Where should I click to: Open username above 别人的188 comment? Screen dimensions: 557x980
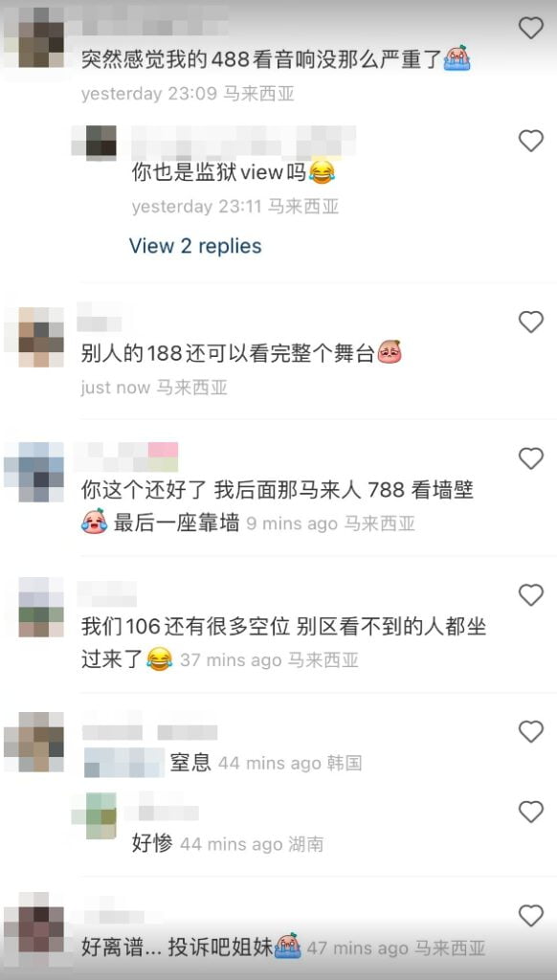(x=99, y=318)
